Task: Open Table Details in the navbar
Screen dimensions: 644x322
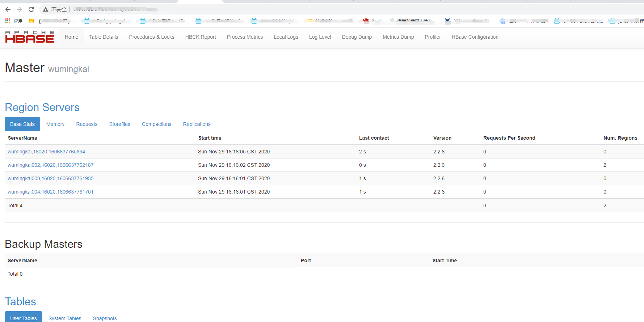Action: tap(104, 37)
